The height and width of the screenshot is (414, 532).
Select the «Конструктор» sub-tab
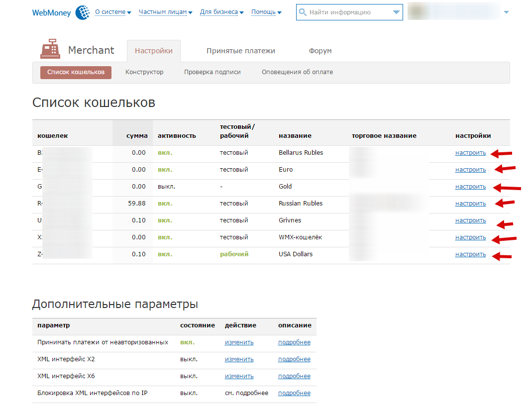144,72
